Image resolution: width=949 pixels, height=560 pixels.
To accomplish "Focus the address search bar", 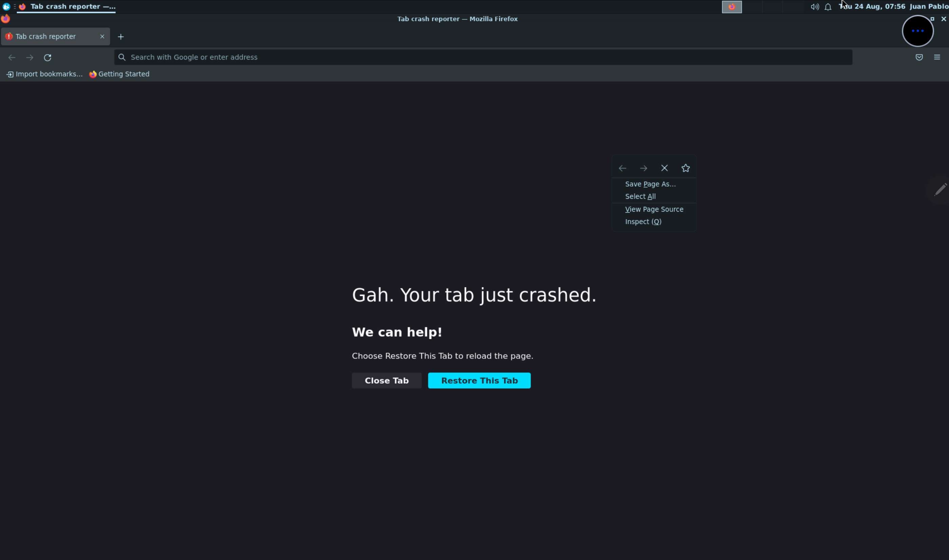I will [483, 57].
